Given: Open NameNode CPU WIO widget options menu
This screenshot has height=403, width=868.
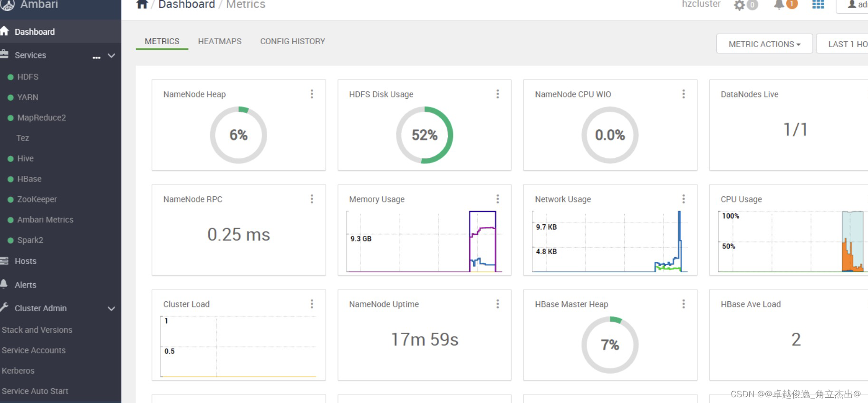Looking at the screenshot, I should [x=684, y=94].
